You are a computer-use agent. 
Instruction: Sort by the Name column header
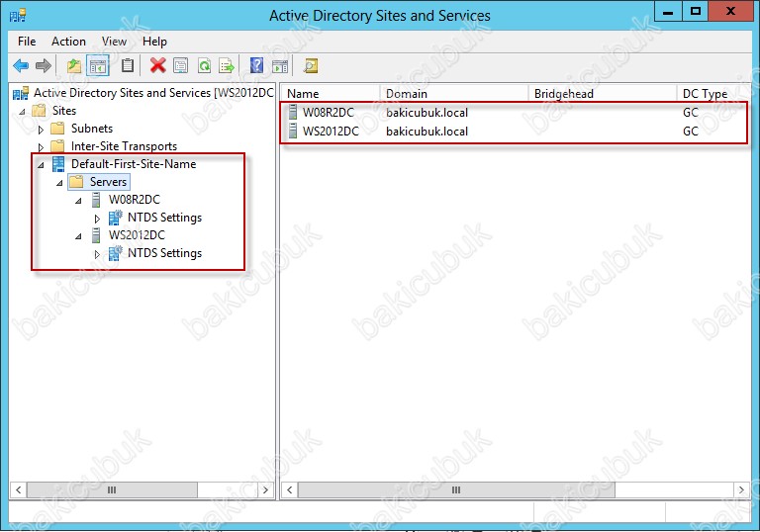pos(331,93)
